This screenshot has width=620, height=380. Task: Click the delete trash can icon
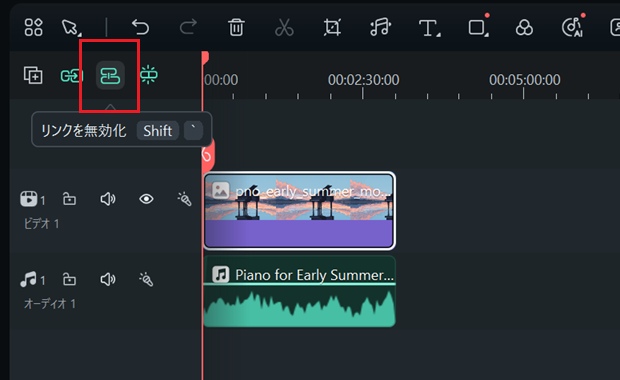(236, 27)
